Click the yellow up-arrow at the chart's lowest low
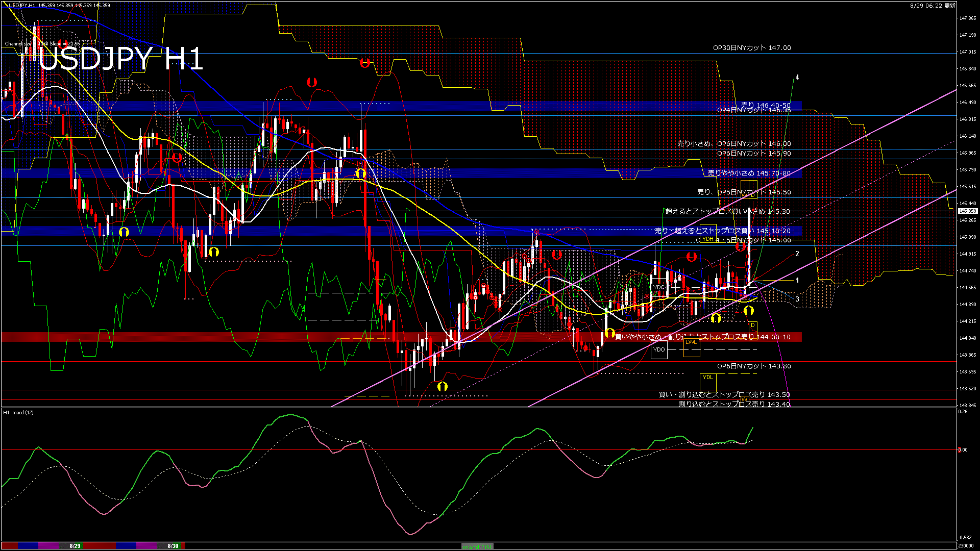This screenshot has height=551, width=980. click(x=442, y=386)
